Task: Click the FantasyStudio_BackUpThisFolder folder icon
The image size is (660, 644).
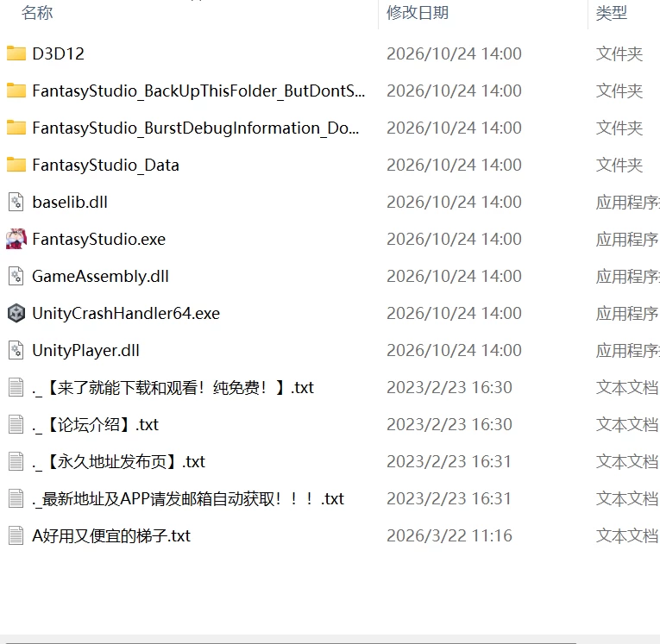Action: (x=16, y=91)
